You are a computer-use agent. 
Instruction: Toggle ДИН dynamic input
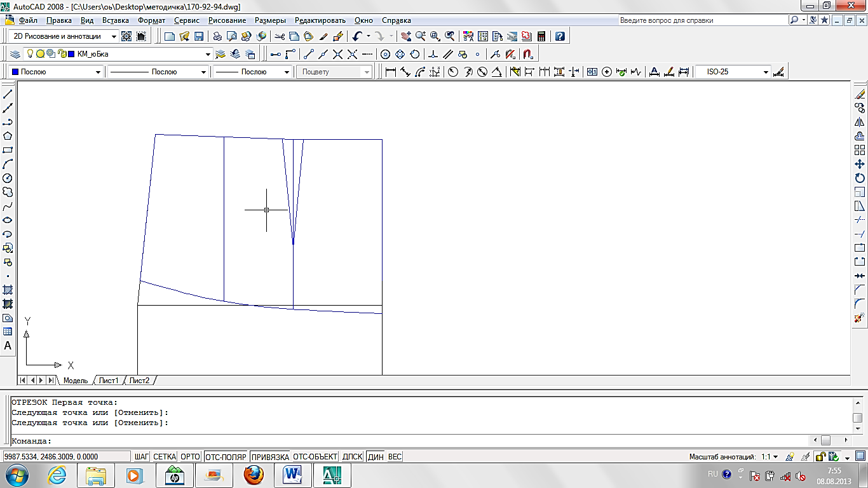pos(376,457)
